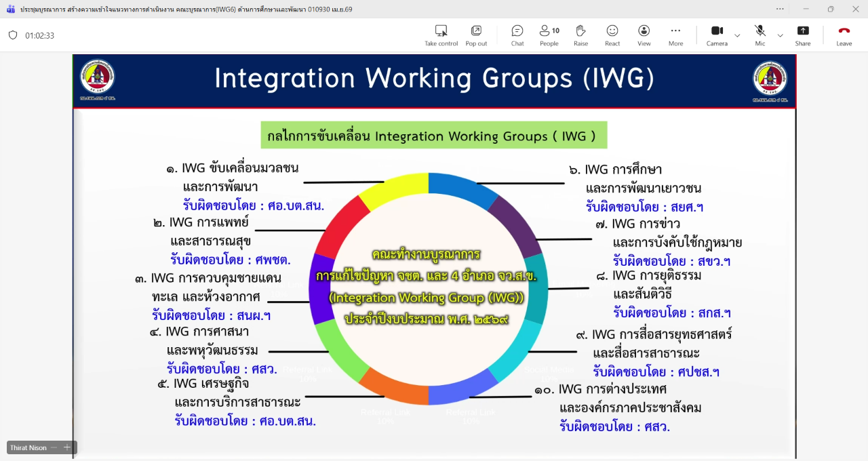The image size is (868, 461).
Task: Raise your hand in the meeting
Action: click(580, 35)
